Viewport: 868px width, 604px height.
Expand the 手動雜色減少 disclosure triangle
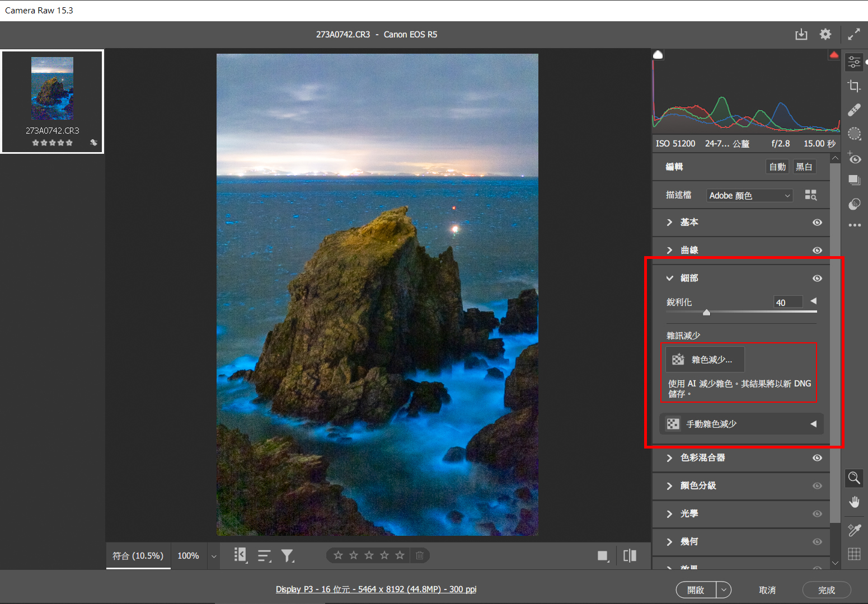813,424
